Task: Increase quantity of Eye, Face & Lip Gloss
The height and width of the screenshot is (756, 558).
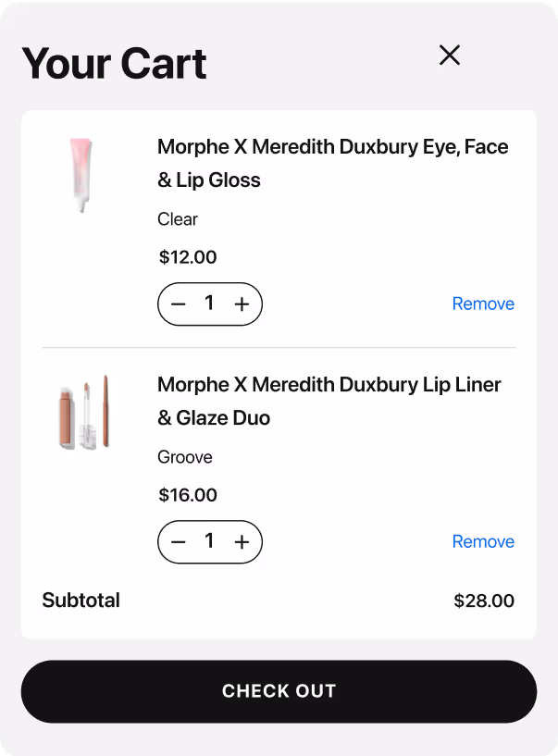Action: point(242,304)
